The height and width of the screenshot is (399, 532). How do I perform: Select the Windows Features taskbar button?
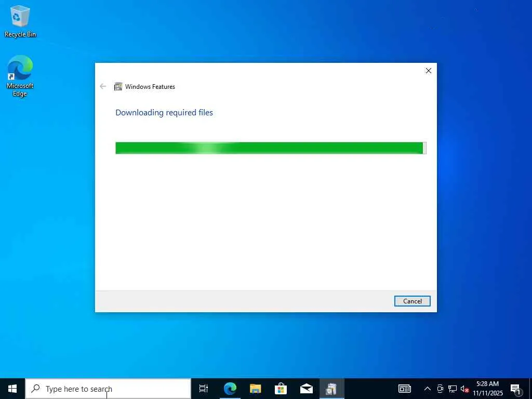point(331,389)
